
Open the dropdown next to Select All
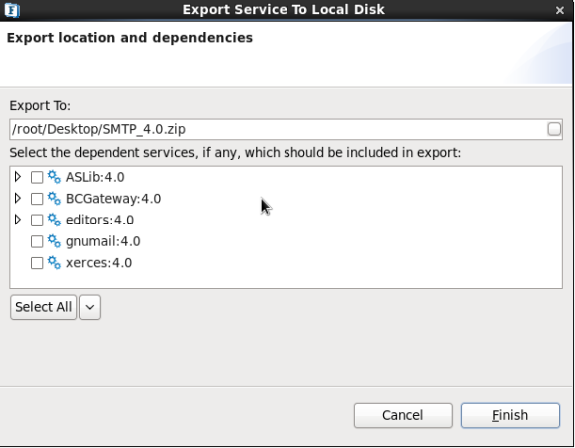click(x=90, y=307)
